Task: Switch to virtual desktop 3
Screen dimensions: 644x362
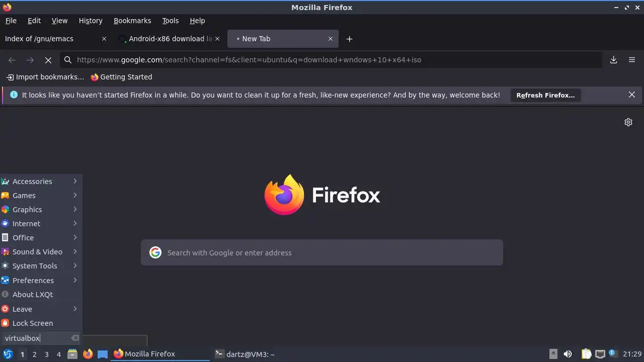Action: 46,354
